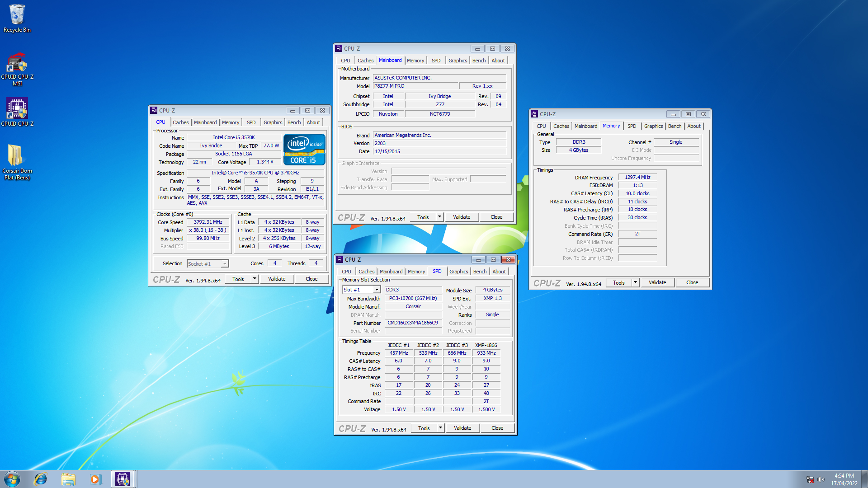Click the LPCIO NCT6779 field

coord(440,114)
